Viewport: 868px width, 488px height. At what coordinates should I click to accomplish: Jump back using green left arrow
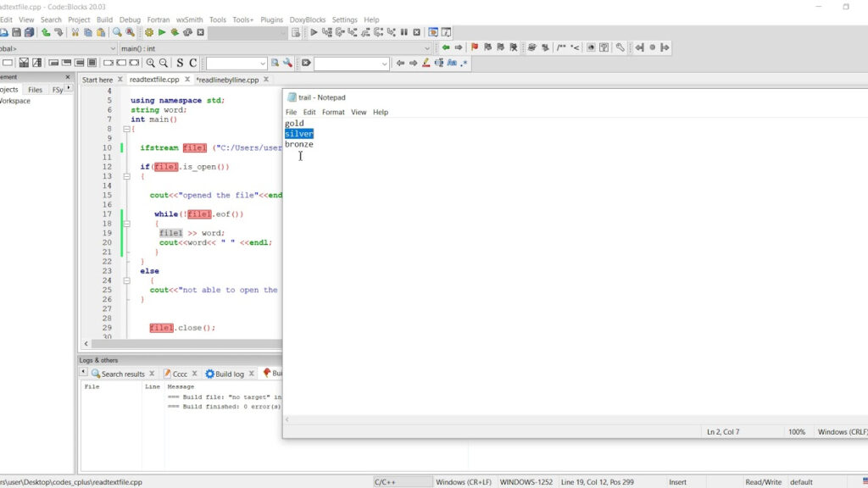click(446, 47)
